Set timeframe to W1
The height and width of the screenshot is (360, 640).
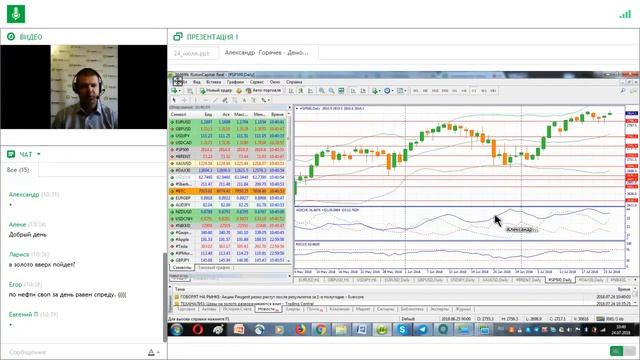[x=484, y=91]
